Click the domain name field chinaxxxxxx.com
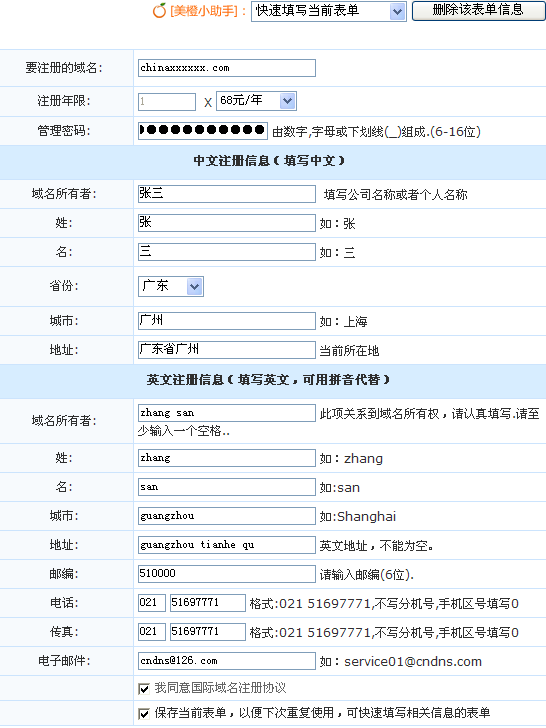The image size is (546, 728). coord(227,68)
